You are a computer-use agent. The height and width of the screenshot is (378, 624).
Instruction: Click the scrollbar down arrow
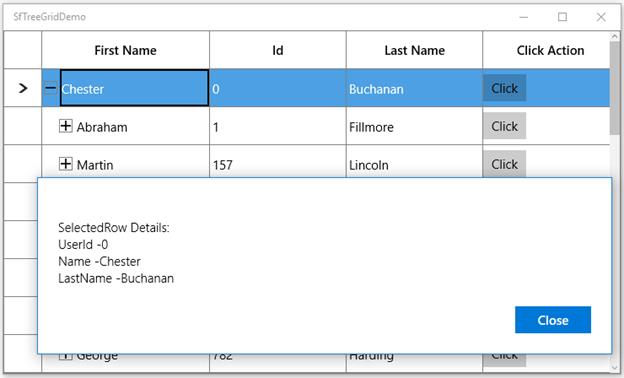tap(615, 368)
